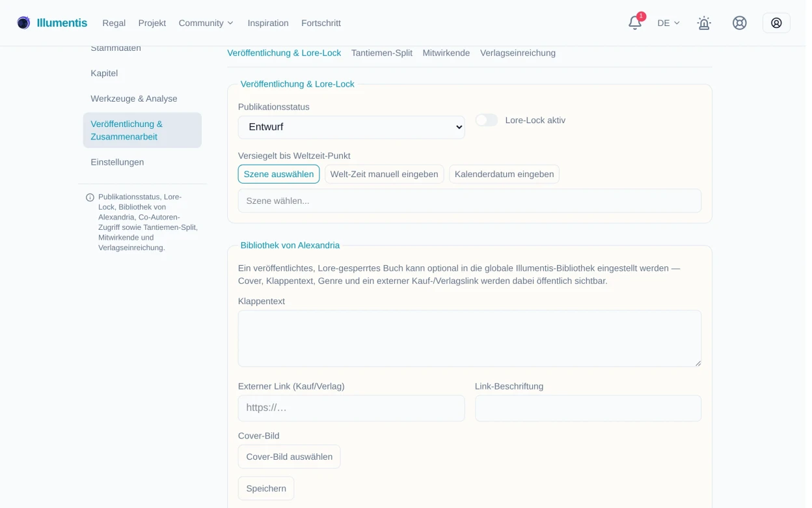This screenshot has width=812, height=508.
Task: Click the Illumentis logo icon
Action: click(x=23, y=23)
